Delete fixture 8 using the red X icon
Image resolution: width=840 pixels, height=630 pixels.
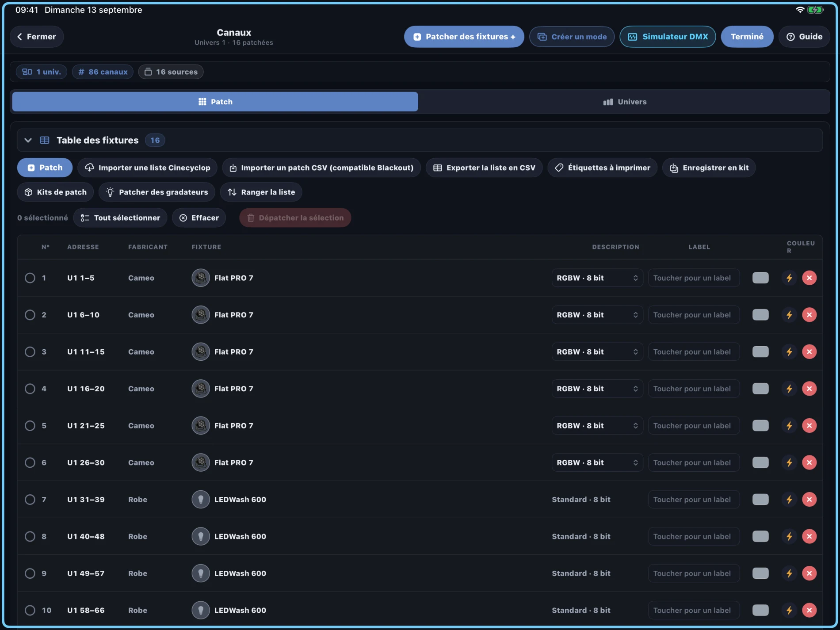point(809,536)
